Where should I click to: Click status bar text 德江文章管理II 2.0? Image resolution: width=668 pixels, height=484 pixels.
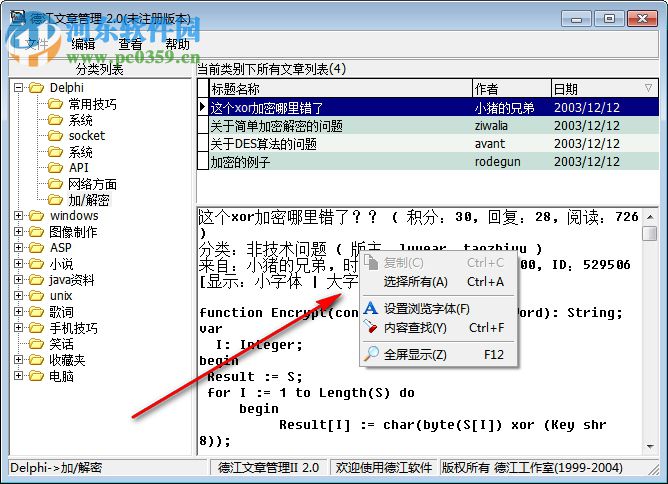point(268,467)
